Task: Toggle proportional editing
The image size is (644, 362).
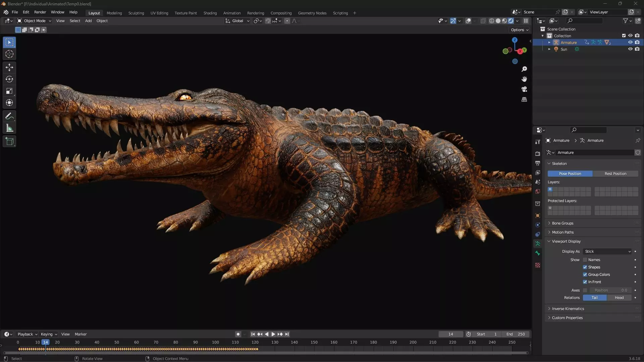Action: [x=287, y=21]
